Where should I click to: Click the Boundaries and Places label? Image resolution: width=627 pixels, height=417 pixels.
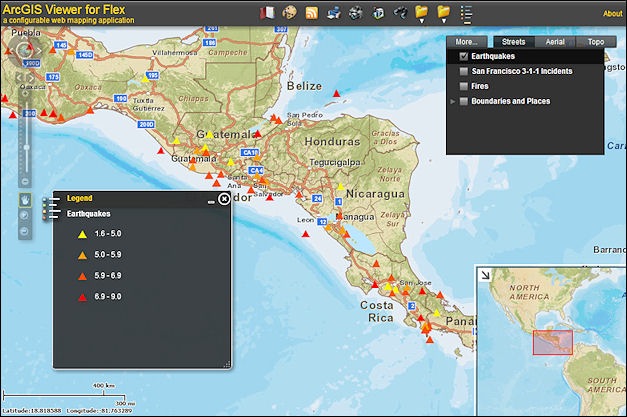point(511,101)
